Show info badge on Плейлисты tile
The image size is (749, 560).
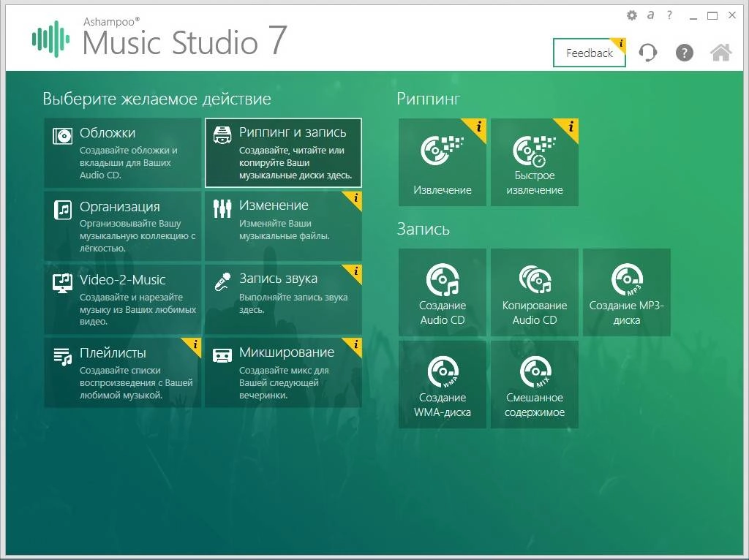(x=195, y=344)
